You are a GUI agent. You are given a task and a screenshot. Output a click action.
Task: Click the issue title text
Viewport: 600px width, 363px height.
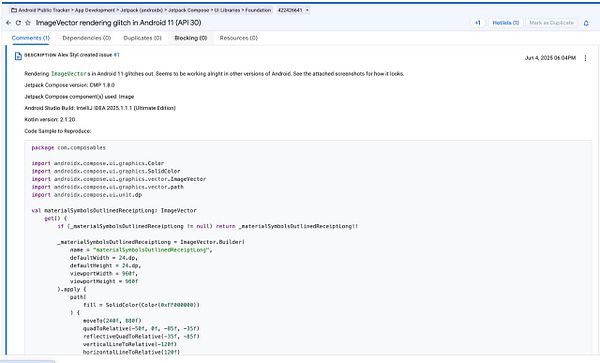click(x=118, y=23)
